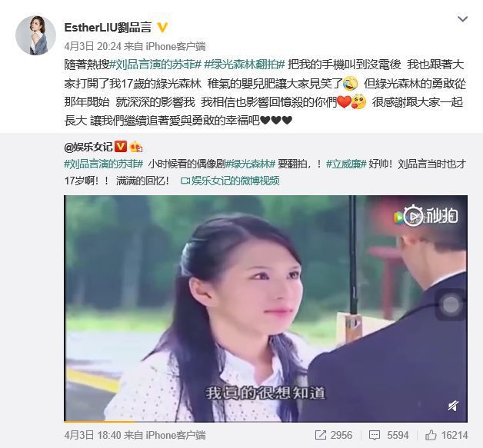Image resolution: width=483 pixels, height=448 pixels.
Task: Click the orange verified badge next to 娱乐女记
Action: [121, 147]
